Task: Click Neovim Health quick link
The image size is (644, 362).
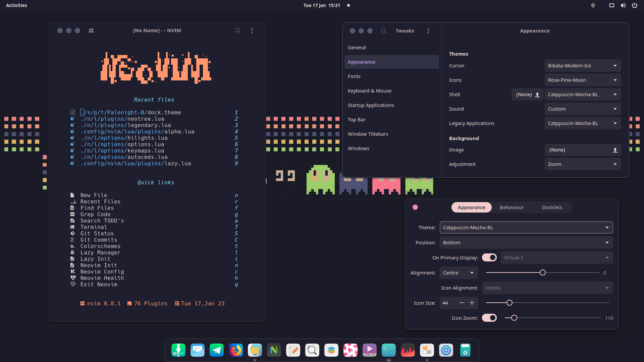Action: pyautogui.click(x=102, y=278)
